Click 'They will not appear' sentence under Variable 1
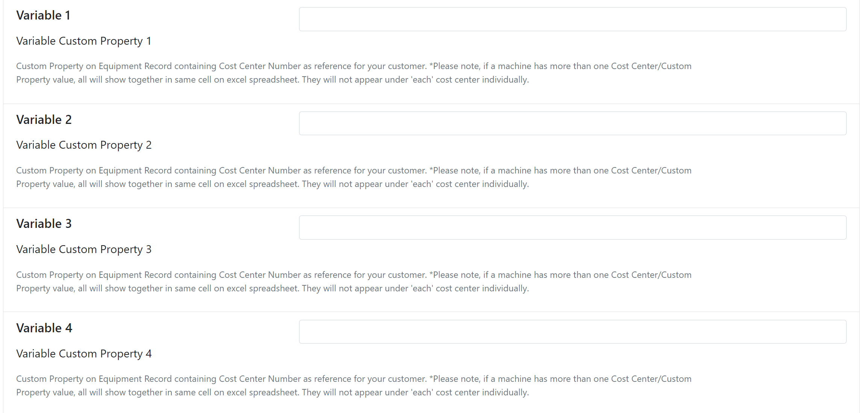 tap(415, 80)
